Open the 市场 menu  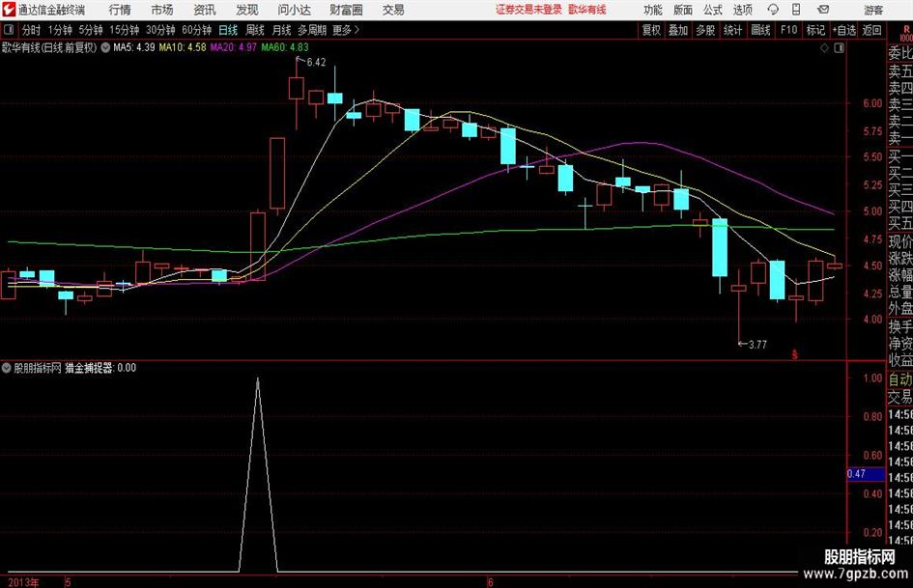pyautogui.click(x=162, y=10)
